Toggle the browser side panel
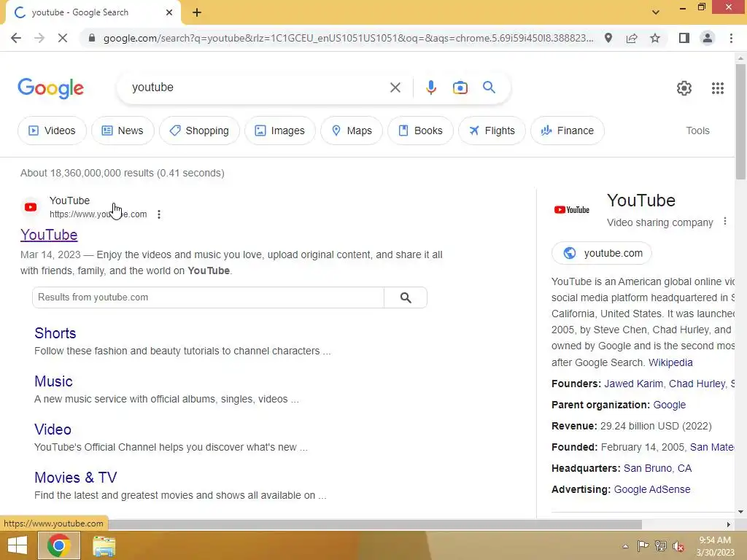This screenshot has width=747, height=560. [x=684, y=38]
